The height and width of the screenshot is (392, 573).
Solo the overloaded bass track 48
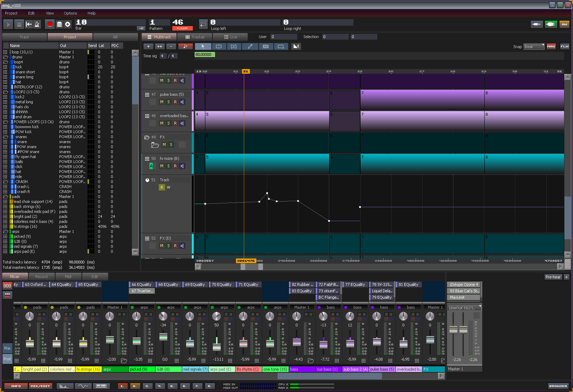[x=168, y=123]
